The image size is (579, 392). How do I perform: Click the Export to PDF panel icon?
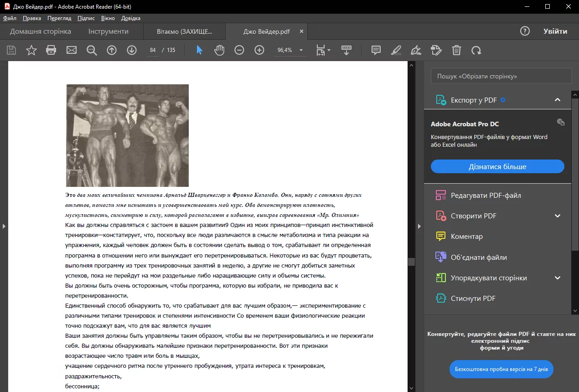(441, 100)
